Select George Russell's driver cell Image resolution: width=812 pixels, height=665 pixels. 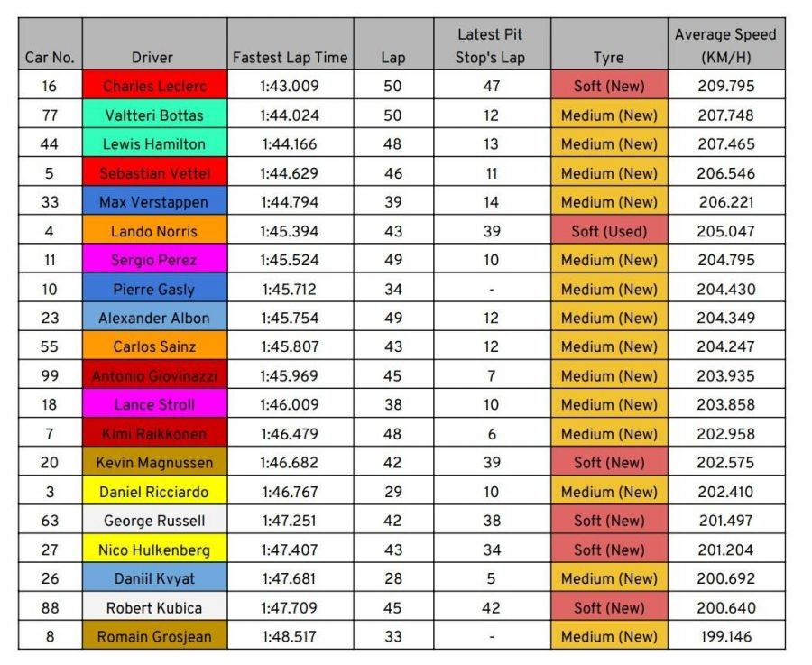point(153,521)
